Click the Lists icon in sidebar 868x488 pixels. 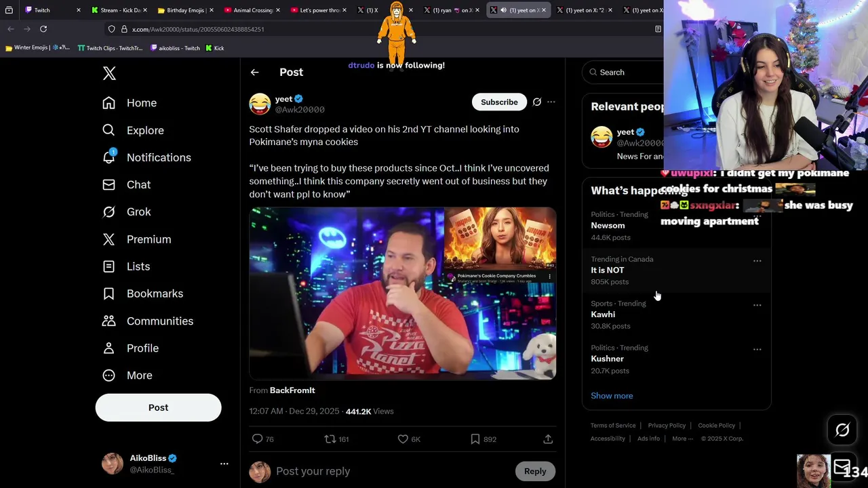(x=108, y=266)
